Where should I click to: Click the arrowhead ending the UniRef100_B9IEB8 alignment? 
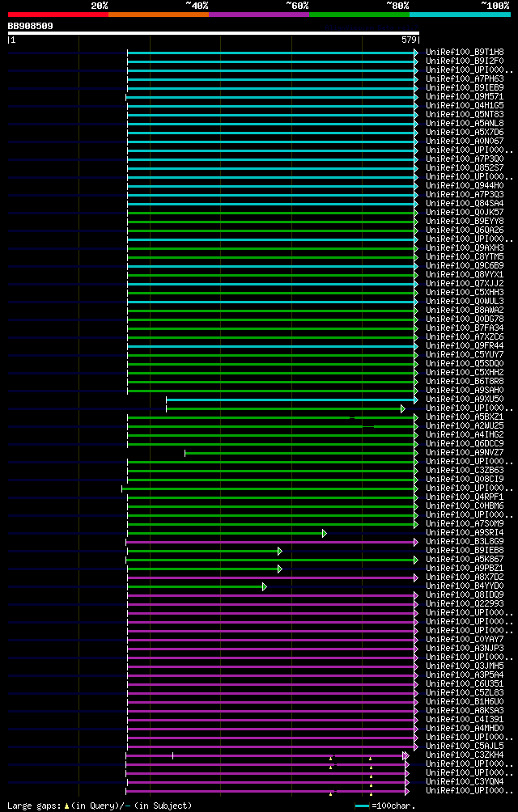tap(280, 551)
